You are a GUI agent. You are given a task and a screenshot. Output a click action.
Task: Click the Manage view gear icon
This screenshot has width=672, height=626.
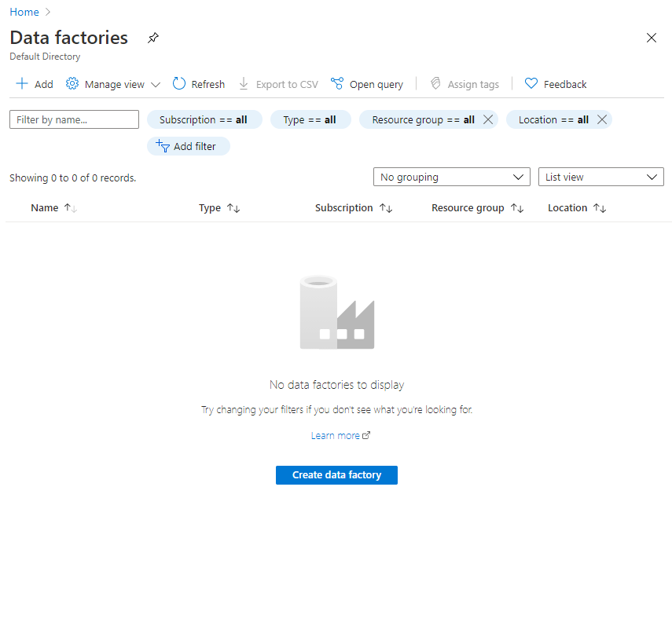coord(72,84)
